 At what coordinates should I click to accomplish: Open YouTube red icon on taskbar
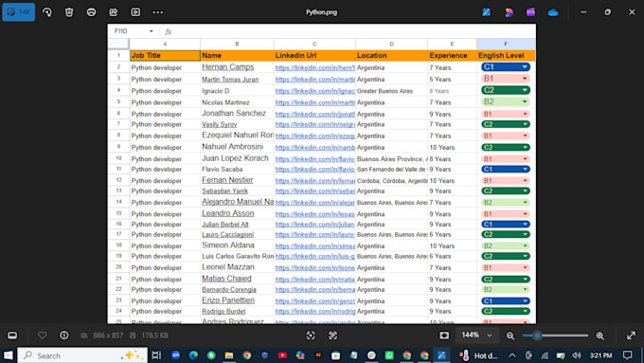[282, 355]
